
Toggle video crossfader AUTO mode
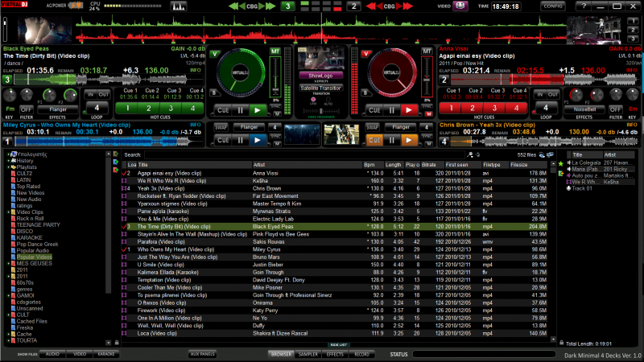(328, 100)
